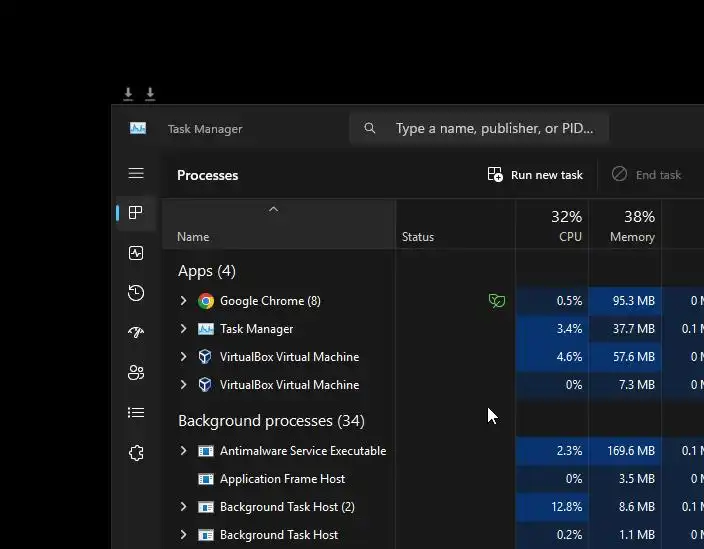This screenshot has height=549, width=704.
Task: Select the Google Chrome (8) row name
Action: click(270, 301)
